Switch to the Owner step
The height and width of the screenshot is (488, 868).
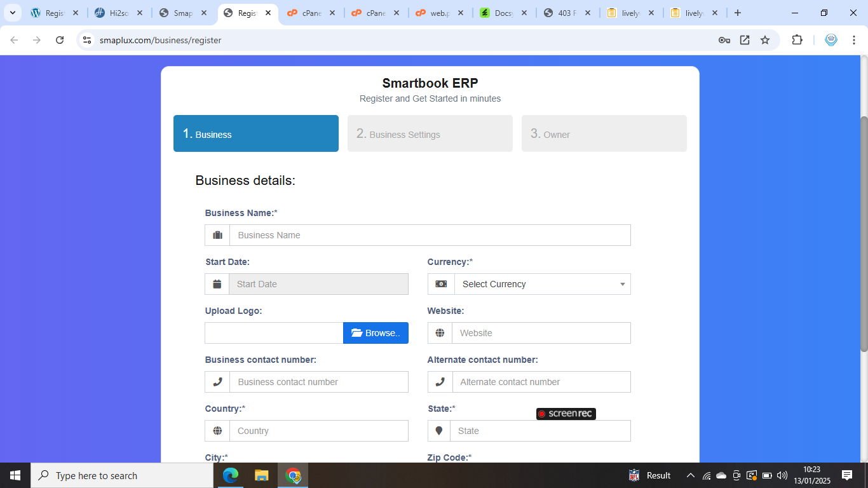pos(604,133)
